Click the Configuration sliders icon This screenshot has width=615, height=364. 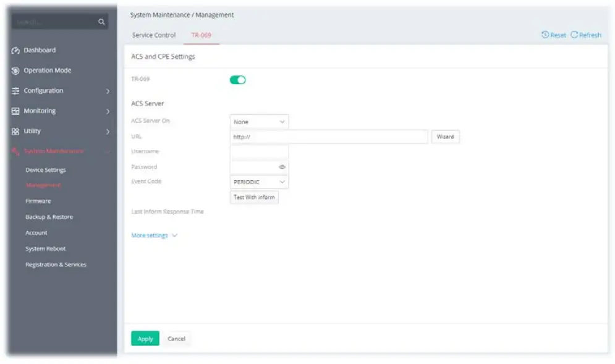(16, 91)
